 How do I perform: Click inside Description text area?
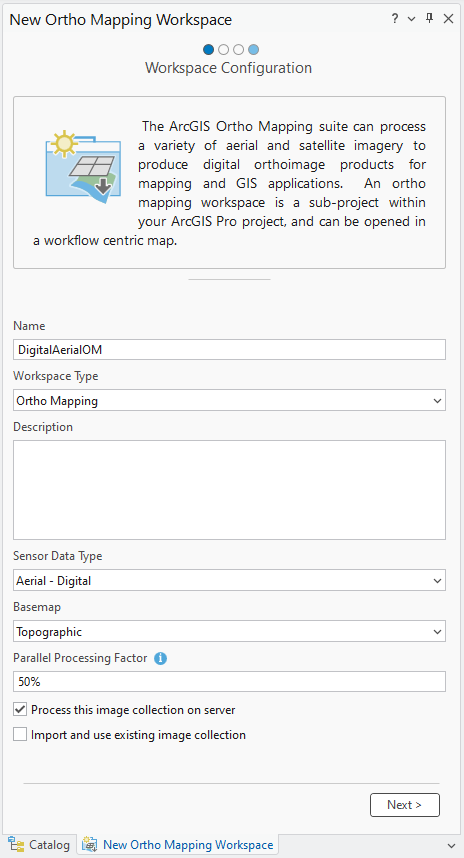point(229,490)
